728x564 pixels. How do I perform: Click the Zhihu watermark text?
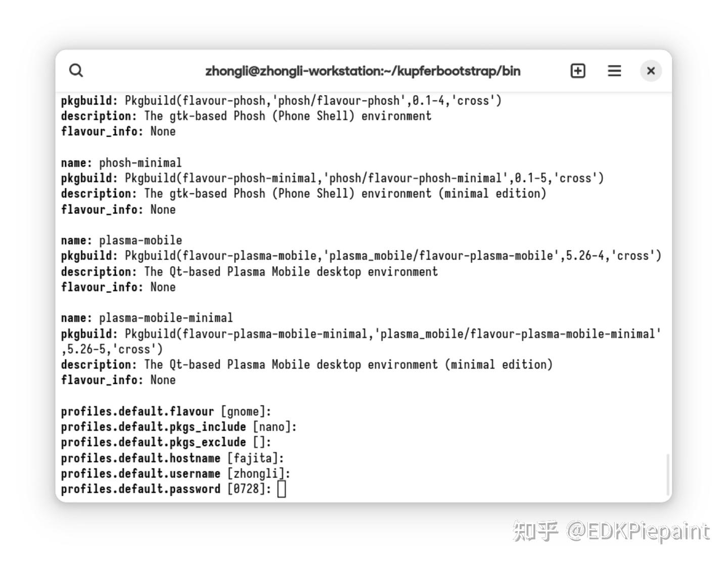coord(611,532)
